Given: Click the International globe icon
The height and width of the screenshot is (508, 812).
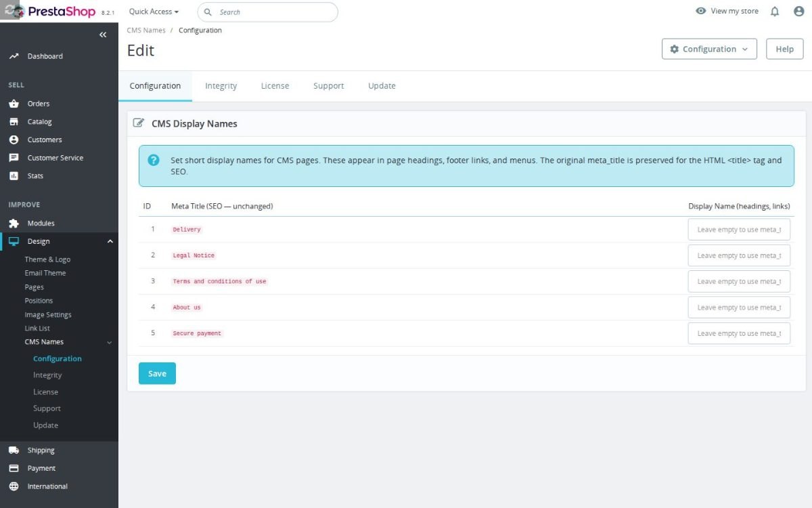Looking at the screenshot, I should [14, 486].
